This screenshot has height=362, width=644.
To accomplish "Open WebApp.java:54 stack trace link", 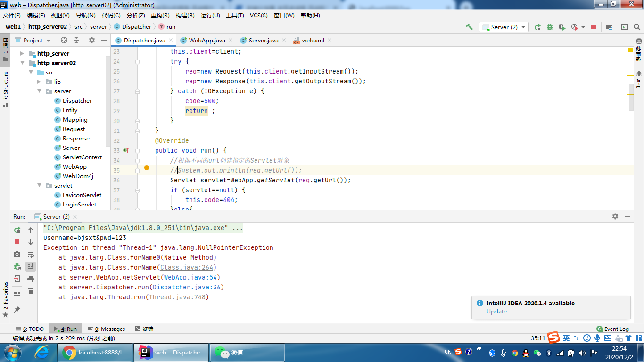I will [x=190, y=277].
